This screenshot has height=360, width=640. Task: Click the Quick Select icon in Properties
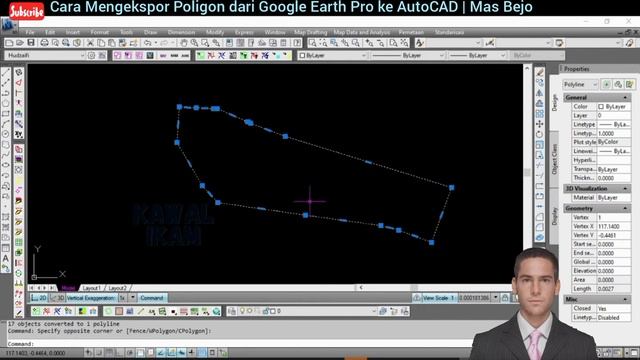click(630, 84)
